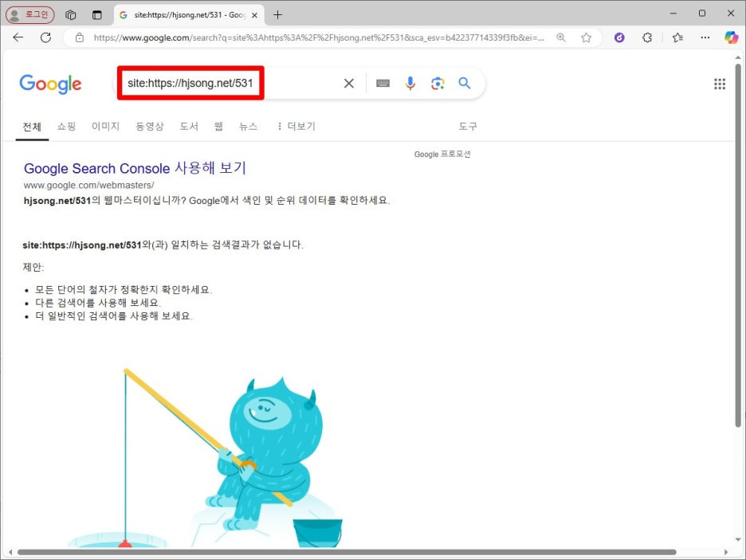The height and width of the screenshot is (560, 746).
Task: Open a new tab with plus button
Action: click(278, 15)
